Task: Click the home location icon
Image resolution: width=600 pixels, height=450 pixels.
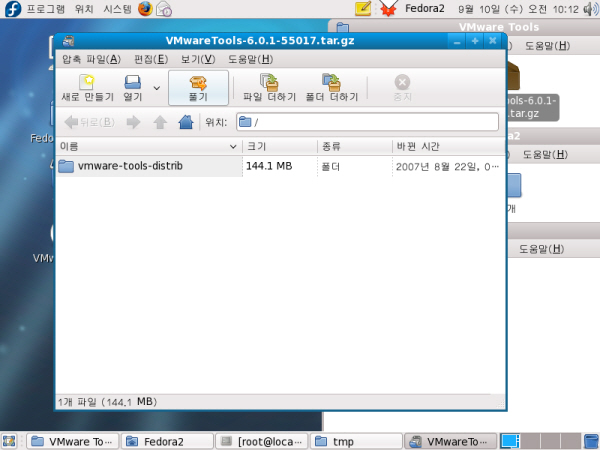Action: pos(186,122)
